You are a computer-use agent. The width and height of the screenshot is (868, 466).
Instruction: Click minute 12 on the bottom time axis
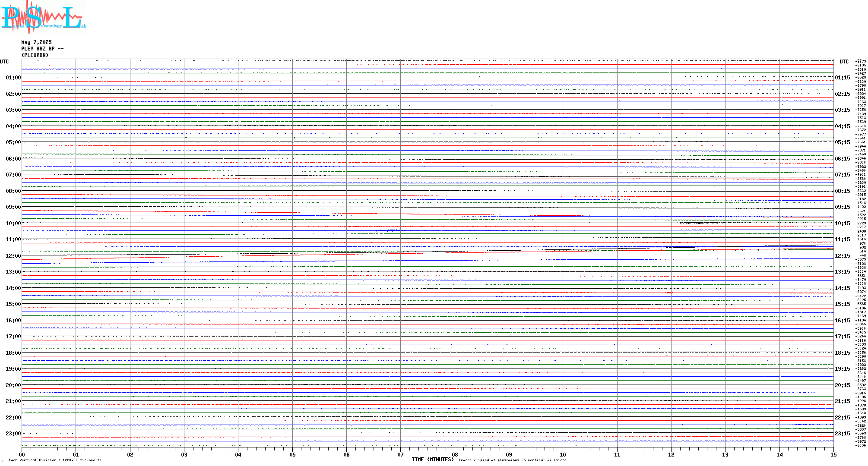pos(671,454)
